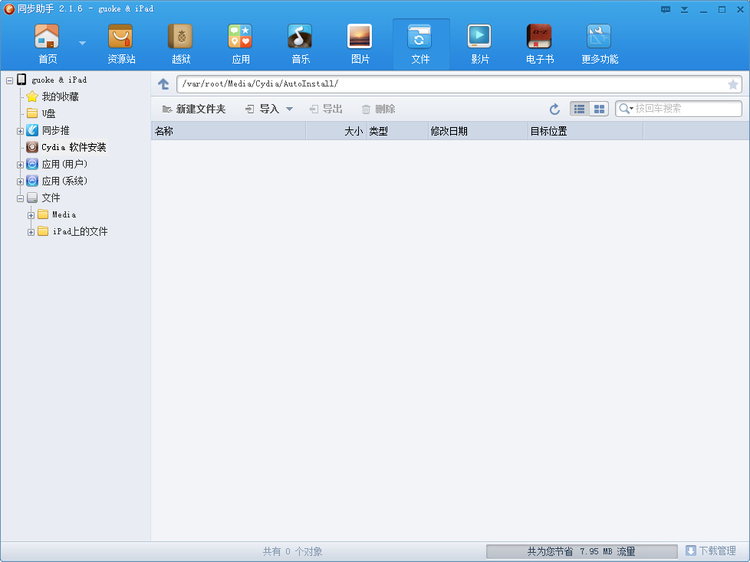
Task: Sort by 目标位置 column header
Action: 585,131
